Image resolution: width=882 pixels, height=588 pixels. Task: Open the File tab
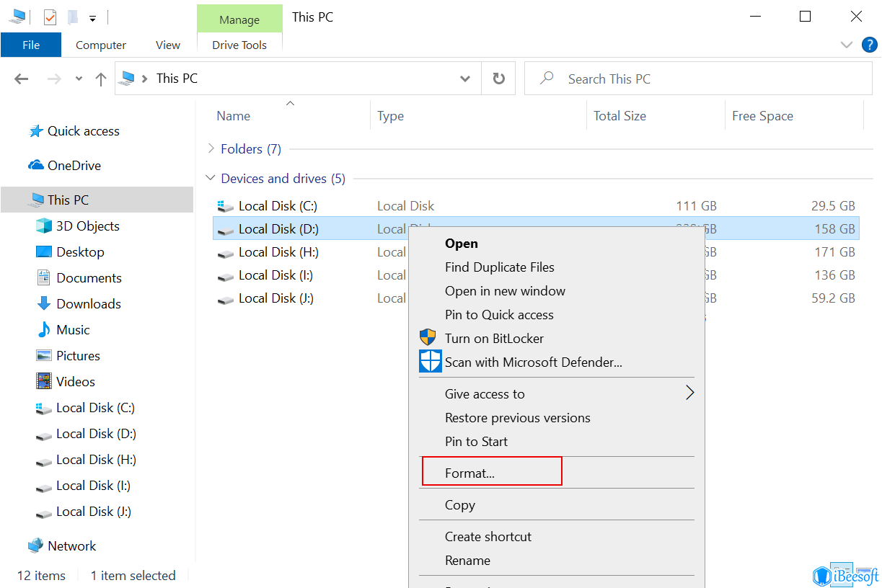[31, 45]
